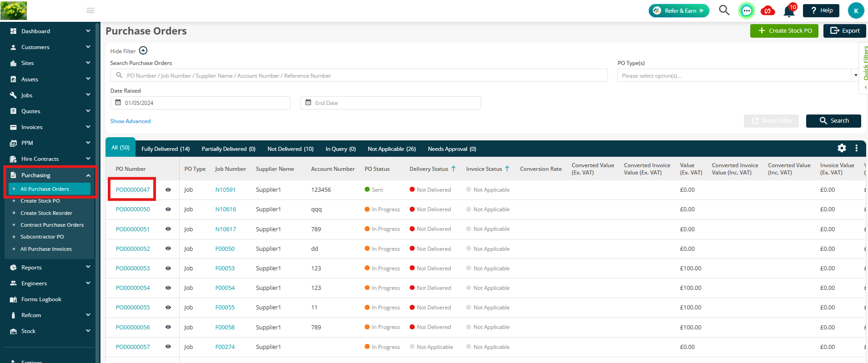Click Create Stock PO button
Viewport: 868px width, 363px height.
click(784, 30)
